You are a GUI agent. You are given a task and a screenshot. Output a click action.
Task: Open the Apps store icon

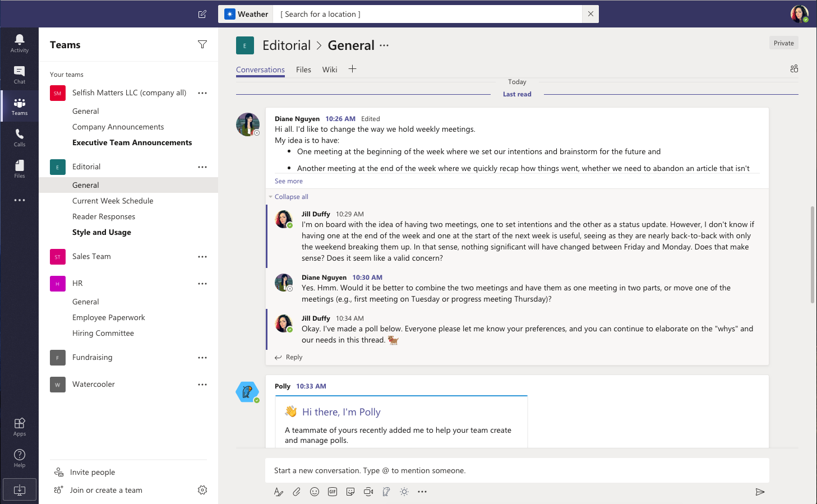point(19,427)
